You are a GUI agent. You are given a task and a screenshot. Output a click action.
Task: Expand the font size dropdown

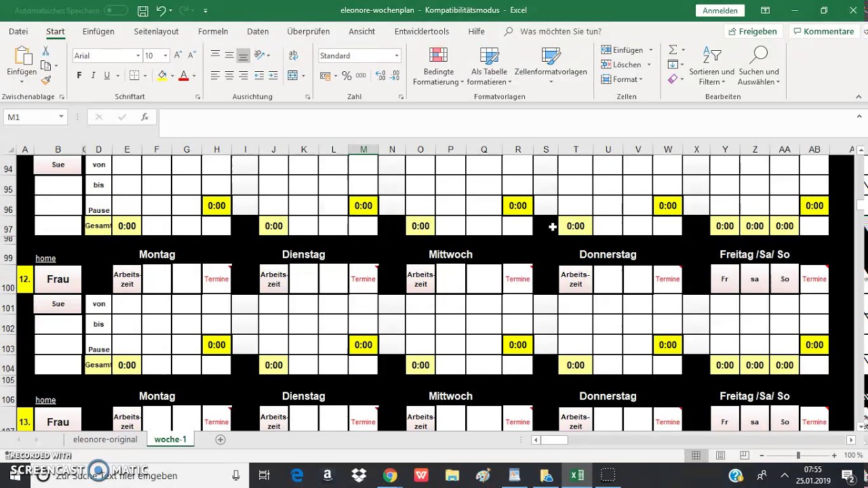pos(167,56)
